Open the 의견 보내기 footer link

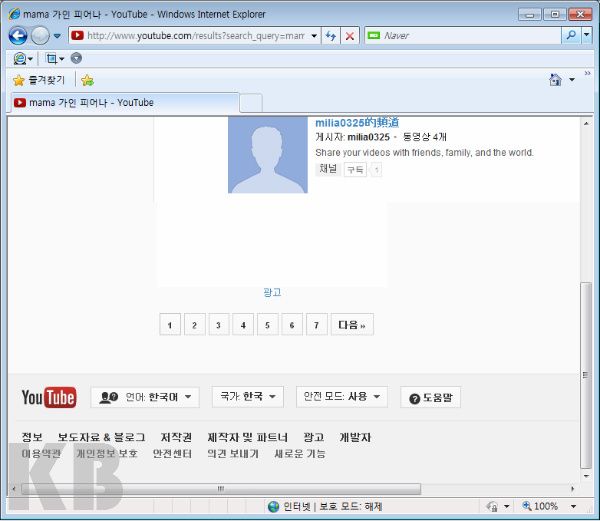pos(233,454)
